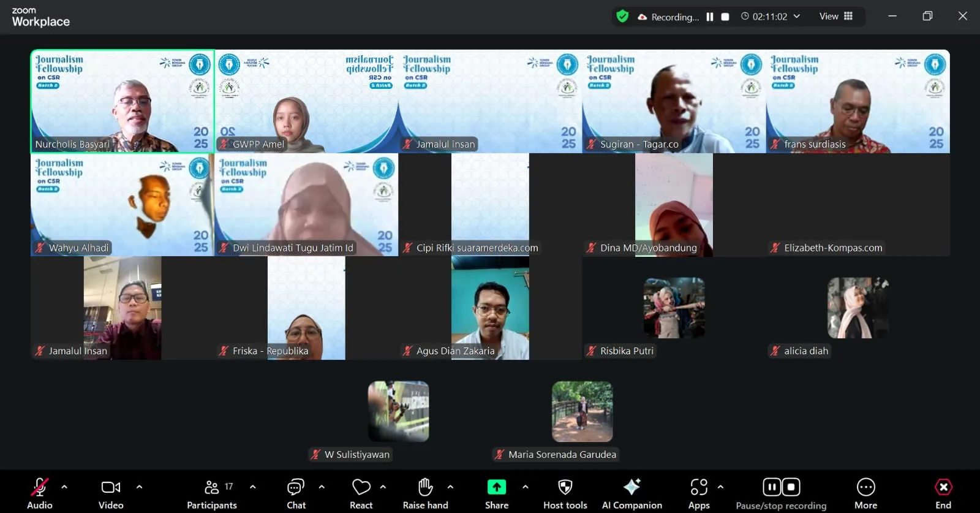Expand audio options arrow next to Audio
This screenshot has width=980, height=513.
tap(64, 487)
